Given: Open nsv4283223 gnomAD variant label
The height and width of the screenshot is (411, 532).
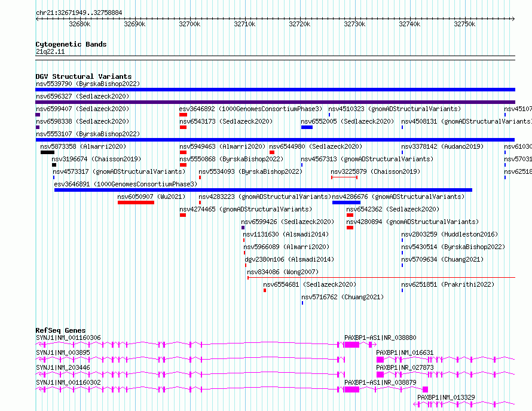Looking at the screenshot, I should coord(265,197).
